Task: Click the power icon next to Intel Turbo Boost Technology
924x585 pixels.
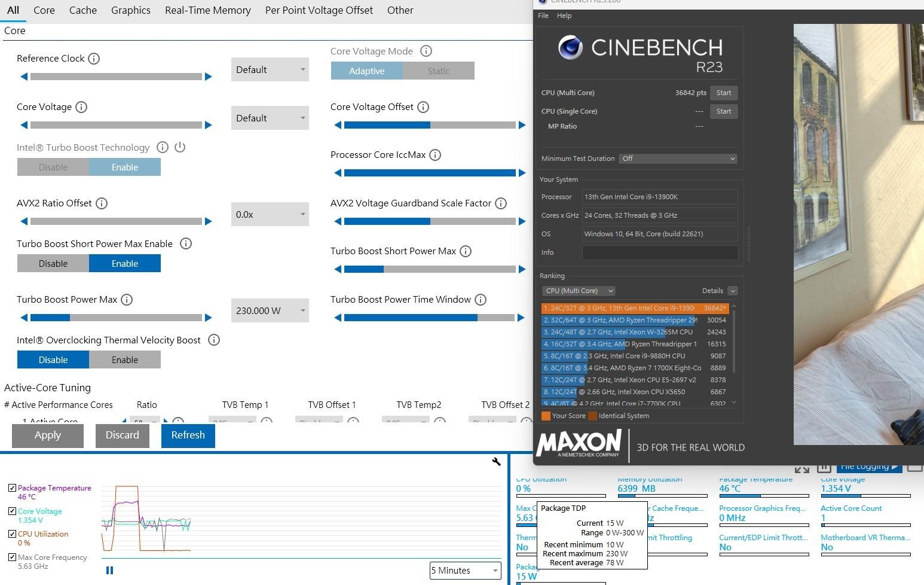Action: [180, 147]
